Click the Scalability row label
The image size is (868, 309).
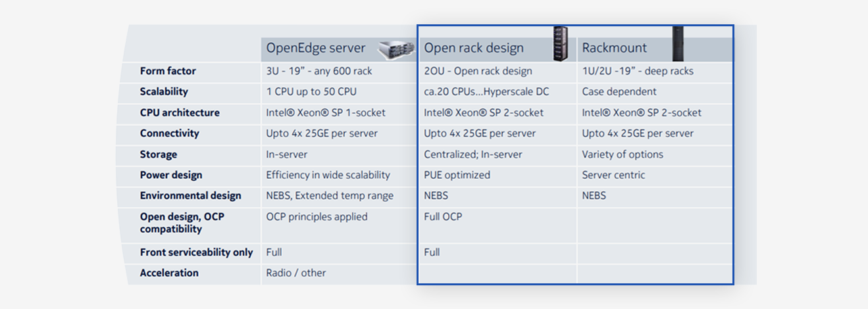point(164,92)
